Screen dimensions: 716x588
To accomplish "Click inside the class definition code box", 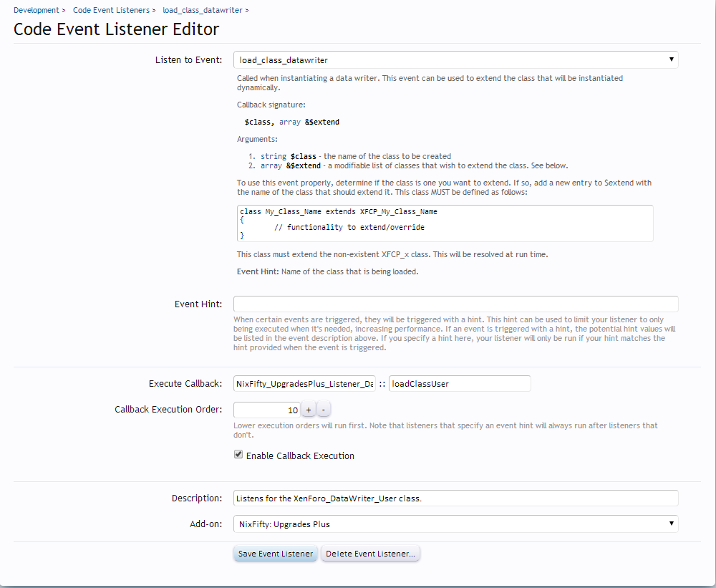I will [445, 223].
